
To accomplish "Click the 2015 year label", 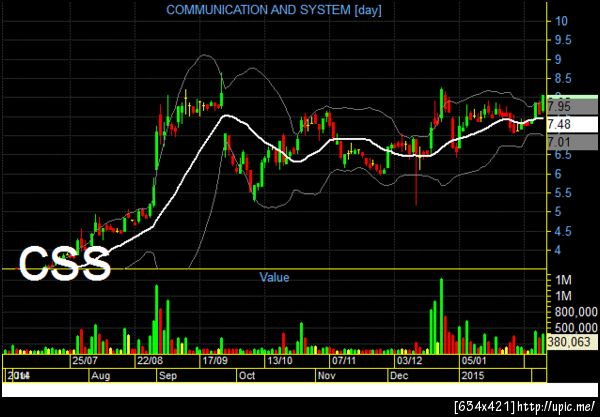I will [x=473, y=376].
